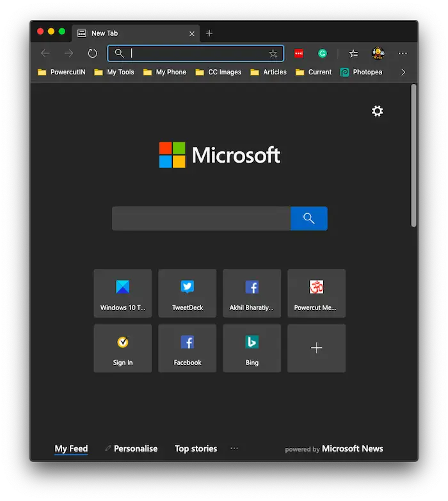Click the Bing search text box
This screenshot has width=448, height=501.
point(202,218)
